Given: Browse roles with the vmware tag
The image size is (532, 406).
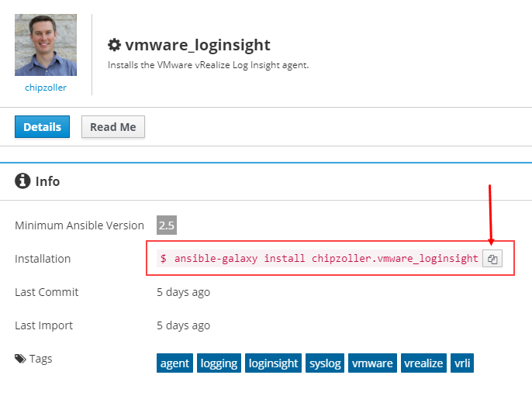Looking at the screenshot, I should pyautogui.click(x=372, y=363).
